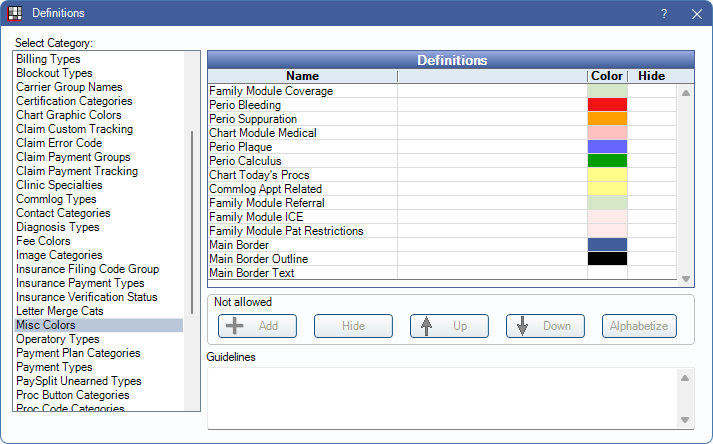Select the Image Categories list item
The image size is (713, 444).
[59, 255]
